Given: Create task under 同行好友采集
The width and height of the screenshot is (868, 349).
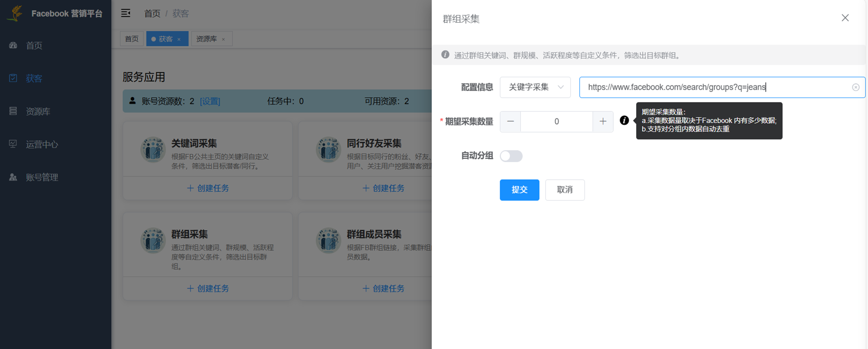Looking at the screenshot, I should pyautogui.click(x=383, y=188).
